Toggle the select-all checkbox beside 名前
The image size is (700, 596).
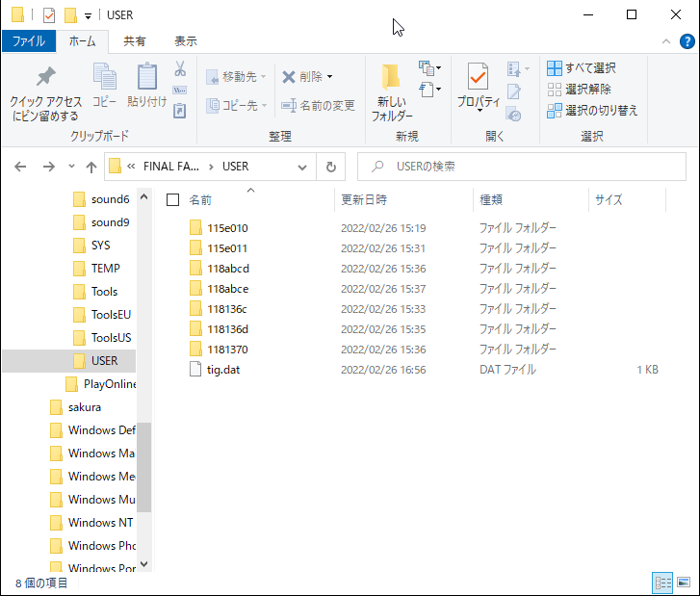pos(172,200)
